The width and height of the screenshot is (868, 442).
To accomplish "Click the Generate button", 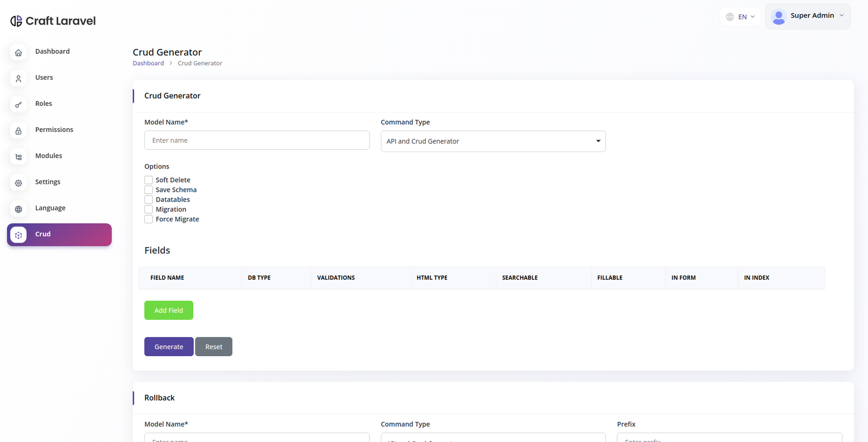I will click(169, 346).
